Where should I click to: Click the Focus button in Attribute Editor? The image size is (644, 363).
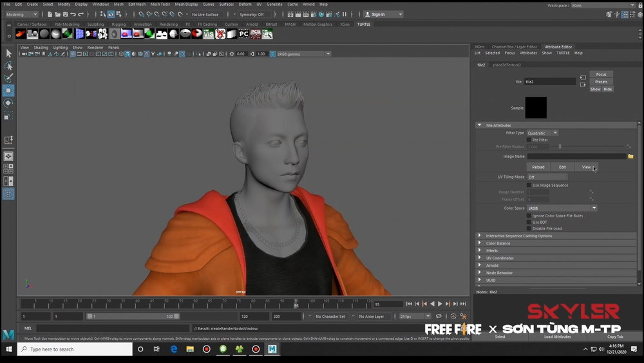pyautogui.click(x=601, y=74)
